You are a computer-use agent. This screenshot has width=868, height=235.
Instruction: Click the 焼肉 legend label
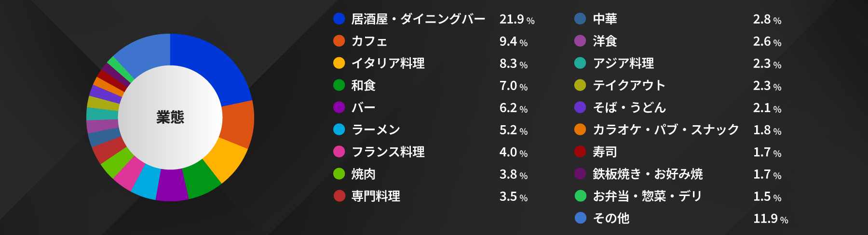click(364, 174)
